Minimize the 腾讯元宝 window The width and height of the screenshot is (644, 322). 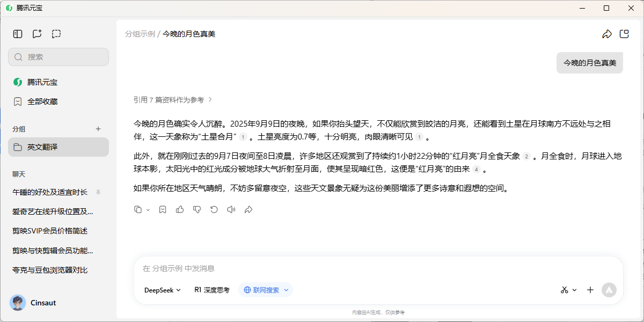(x=582, y=8)
